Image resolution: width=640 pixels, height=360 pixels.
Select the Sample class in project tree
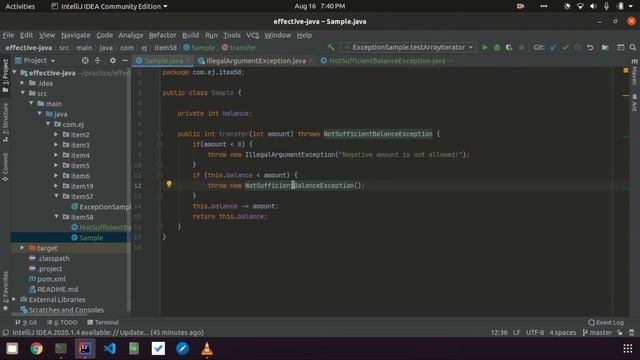click(x=91, y=238)
